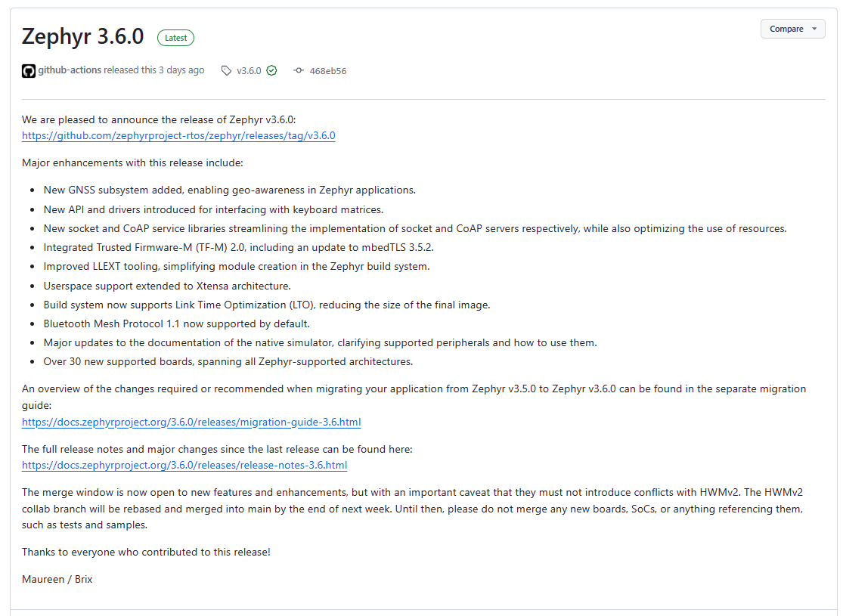Click the 'Maureen / Brix' signature
The width and height of the screenshot is (843, 616).
[x=57, y=580]
